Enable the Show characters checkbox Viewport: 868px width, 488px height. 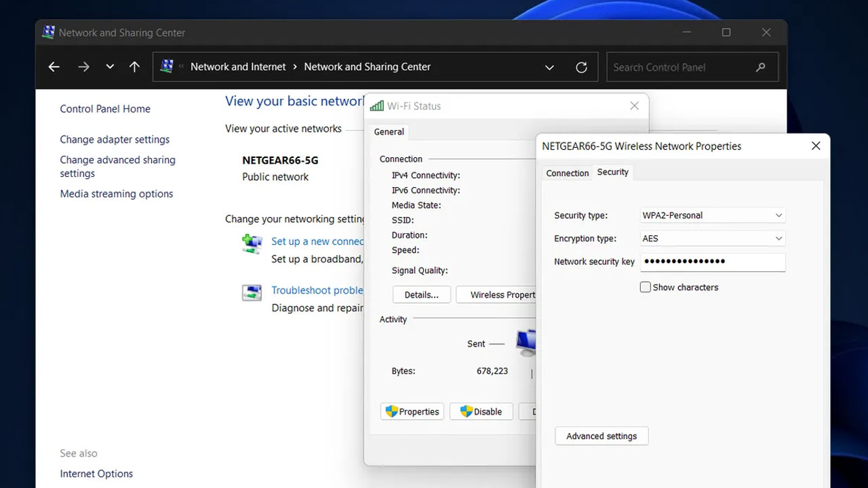tap(646, 287)
